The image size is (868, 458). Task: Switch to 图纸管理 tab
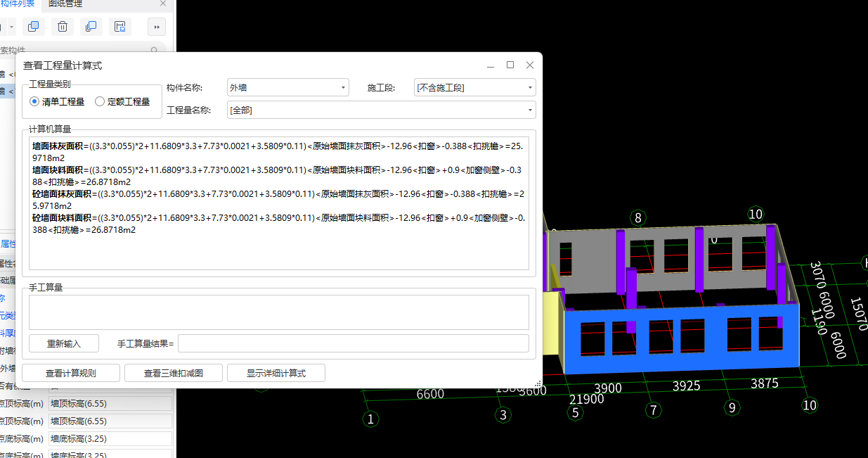click(x=65, y=4)
